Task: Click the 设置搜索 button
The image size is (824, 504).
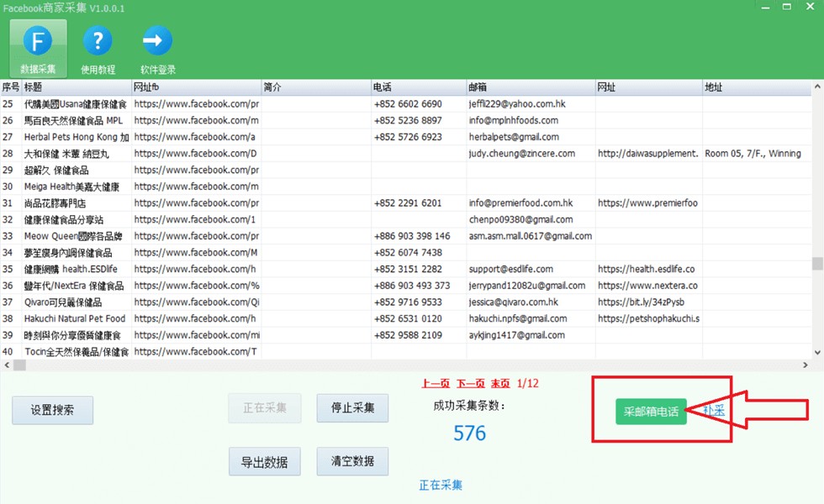Action: click(52, 410)
